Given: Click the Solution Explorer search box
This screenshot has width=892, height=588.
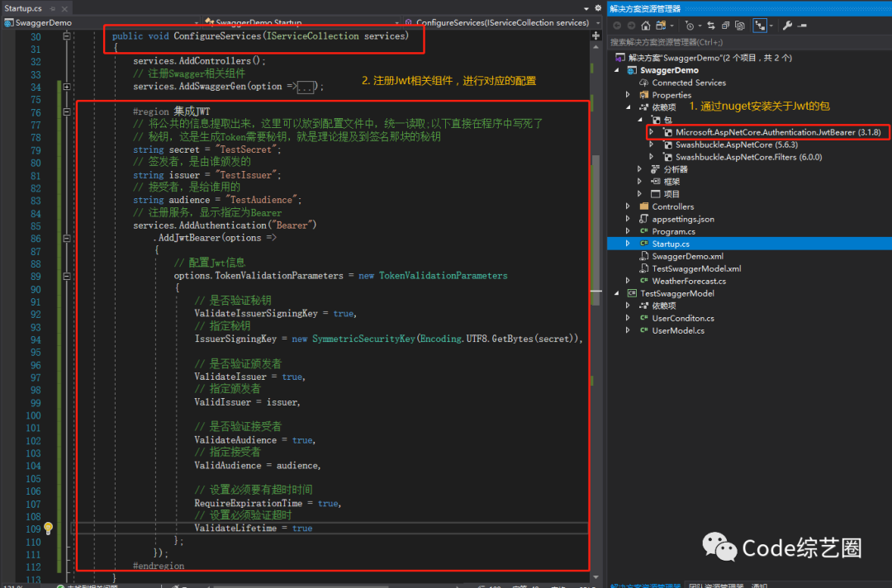Looking at the screenshot, I should pyautogui.click(x=743, y=42).
